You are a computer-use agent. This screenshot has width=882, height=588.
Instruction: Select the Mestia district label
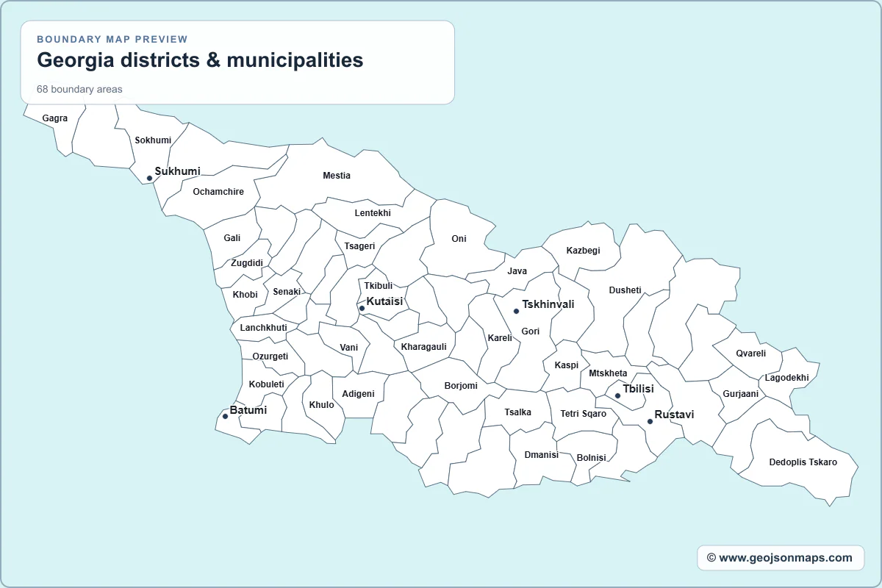tap(337, 176)
